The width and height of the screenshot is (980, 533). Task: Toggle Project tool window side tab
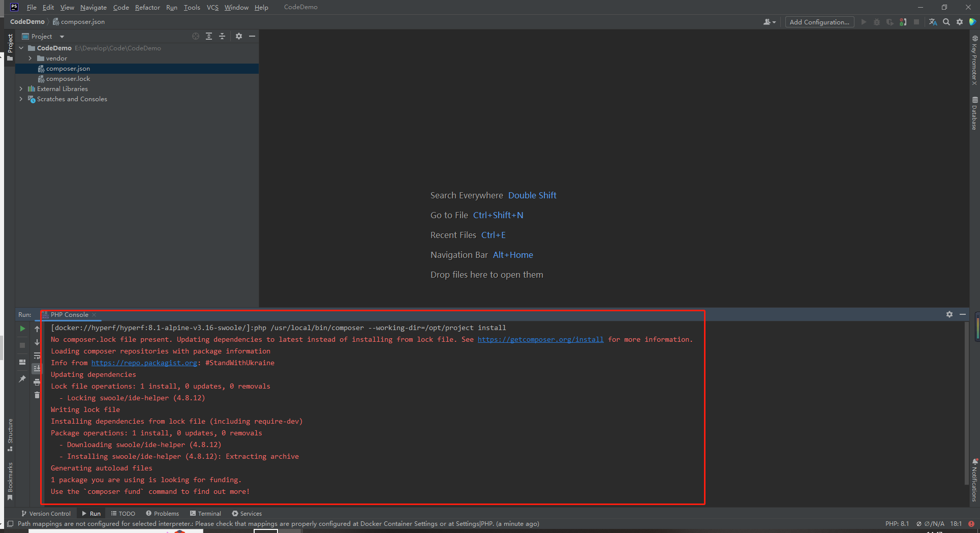[10, 47]
